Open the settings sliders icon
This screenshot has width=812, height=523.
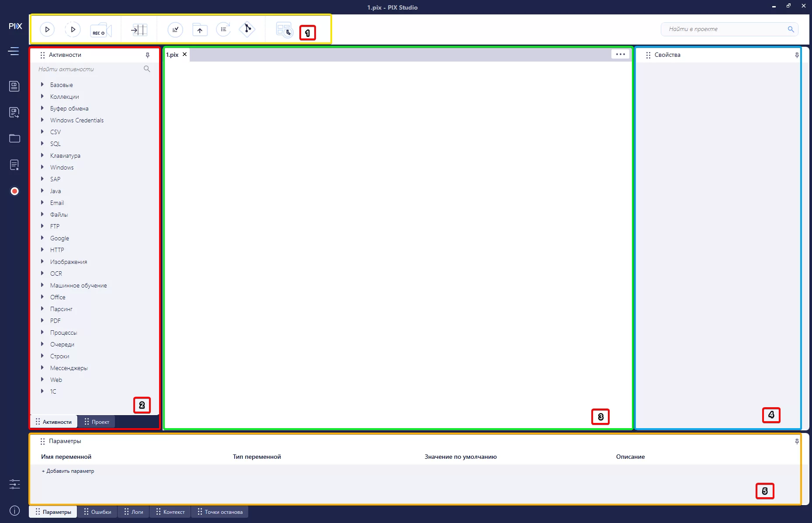14,484
